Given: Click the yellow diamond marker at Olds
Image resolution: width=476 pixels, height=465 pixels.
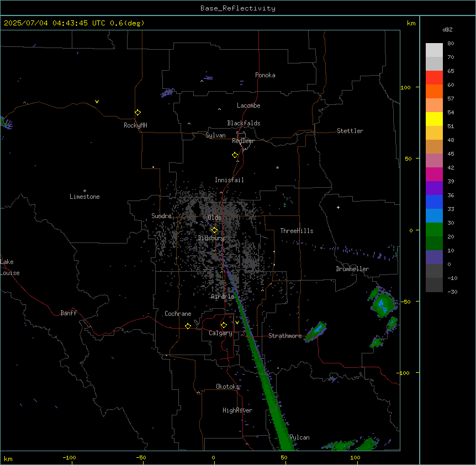Looking at the screenshot, I should click(x=214, y=230).
